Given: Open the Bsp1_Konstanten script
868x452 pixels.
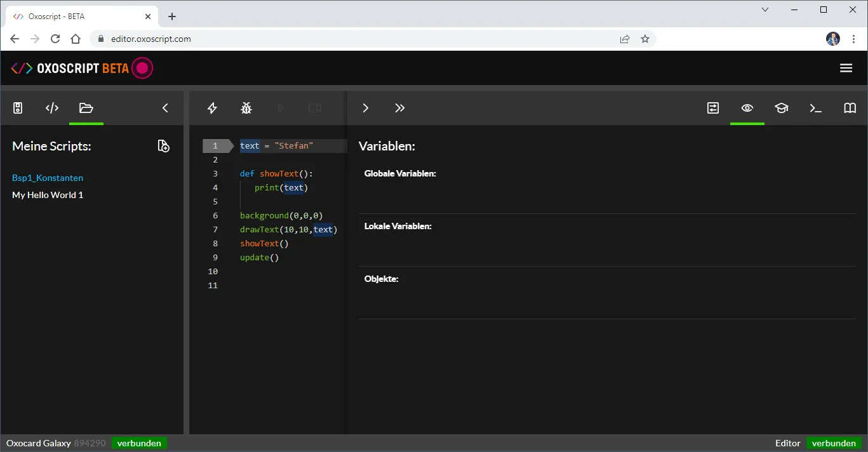Looking at the screenshot, I should pyautogui.click(x=48, y=178).
